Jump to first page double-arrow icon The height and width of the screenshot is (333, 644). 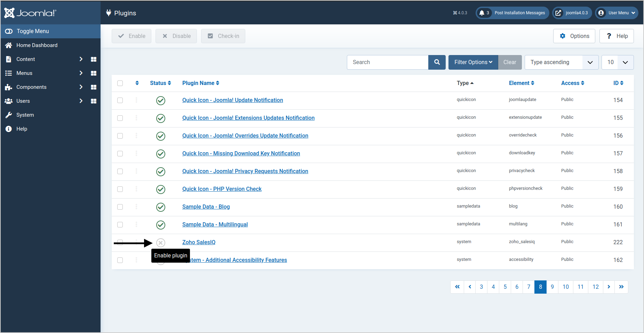coord(457,287)
